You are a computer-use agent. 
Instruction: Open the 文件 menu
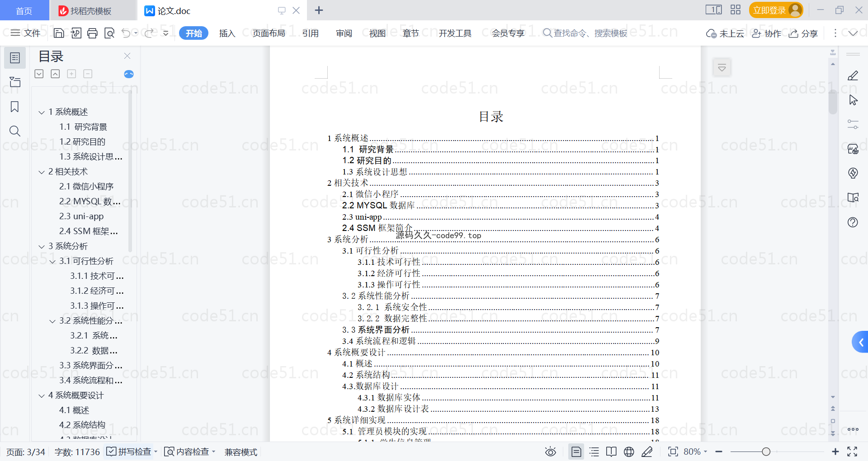(26, 33)
